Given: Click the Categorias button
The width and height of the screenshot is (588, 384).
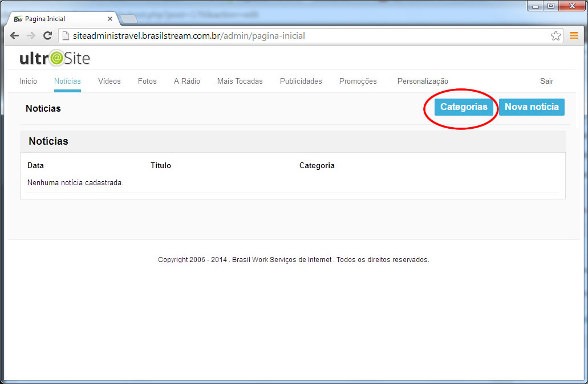Looking at the screenshot, I should 464,107.
